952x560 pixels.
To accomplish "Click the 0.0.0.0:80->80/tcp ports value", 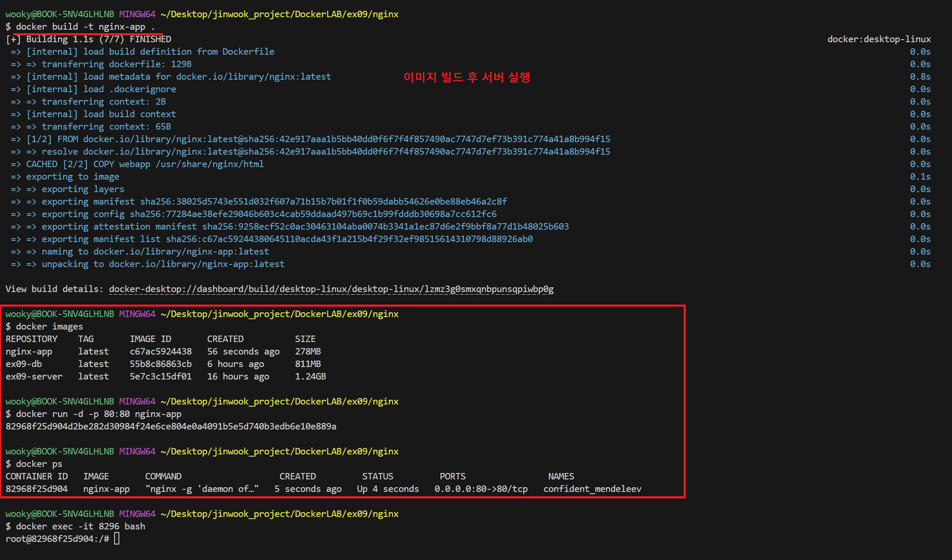I will point(481,489).
